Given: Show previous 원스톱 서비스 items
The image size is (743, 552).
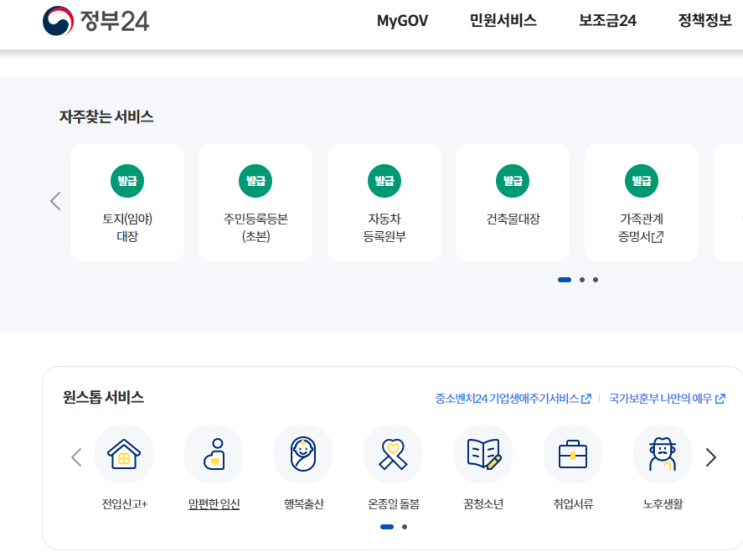Looking at the screenshot, I should coord(76,457).
